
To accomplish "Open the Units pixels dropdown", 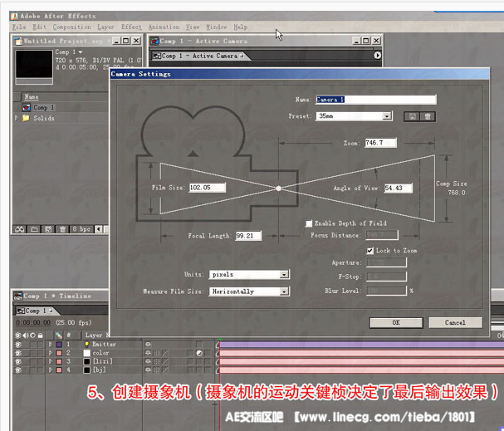I will 284,275.
